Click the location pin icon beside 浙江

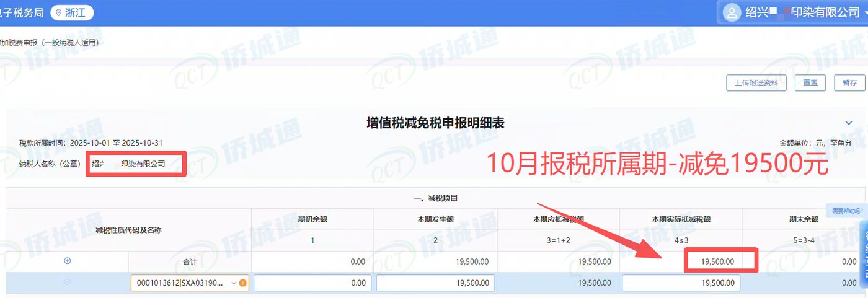point(60,12)
